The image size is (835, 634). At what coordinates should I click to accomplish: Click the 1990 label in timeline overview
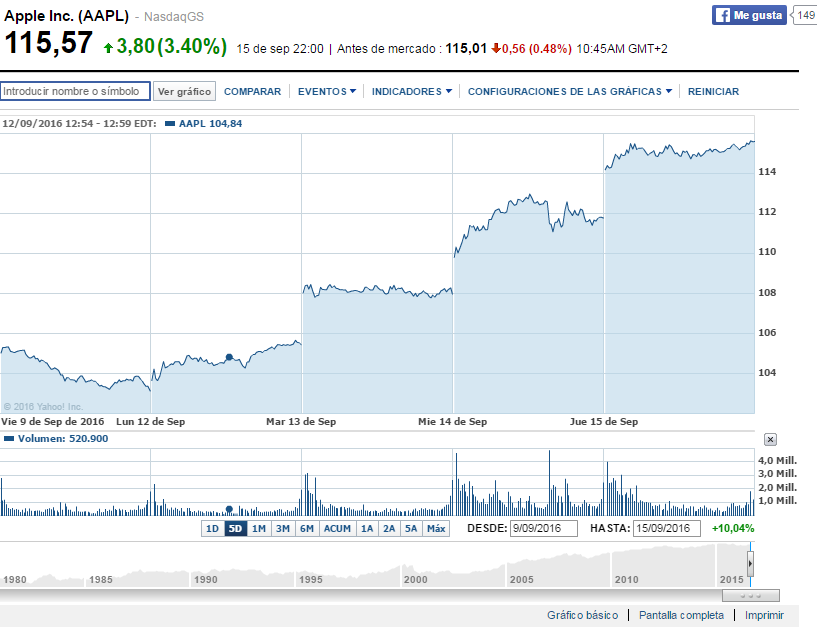coord(206,580)
